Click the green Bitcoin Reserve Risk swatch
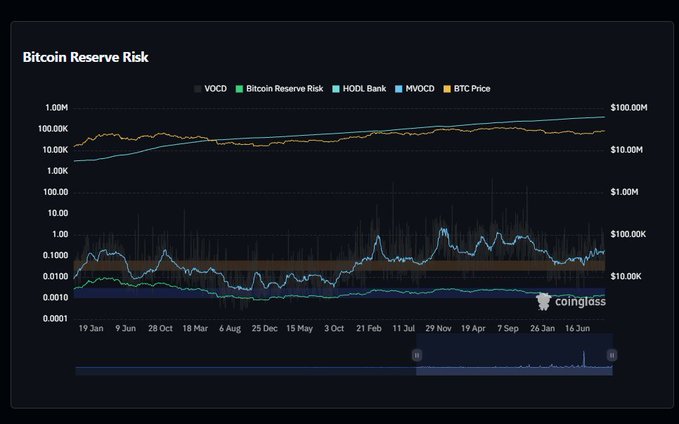679x424 pixels. 239,89
